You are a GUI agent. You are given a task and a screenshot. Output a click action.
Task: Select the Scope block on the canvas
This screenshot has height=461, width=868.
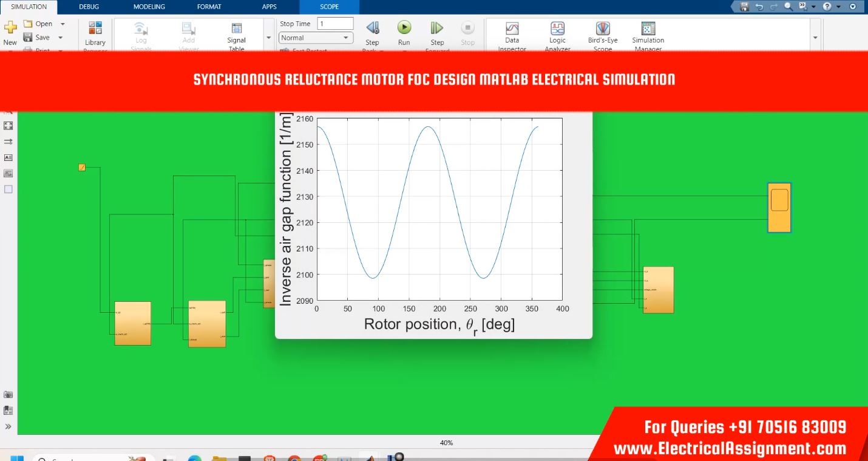pos(779,207)
